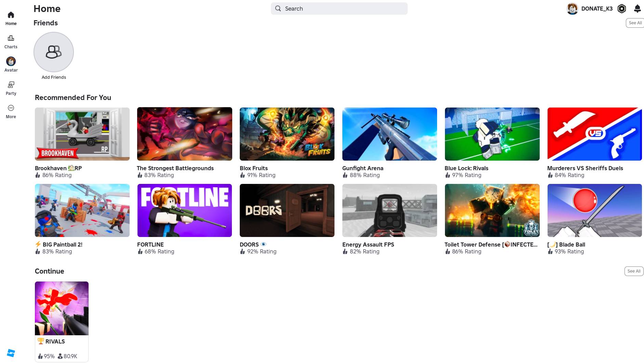
Task: Open the Gunfight Arena thumbnail
Action: point(390,134)
